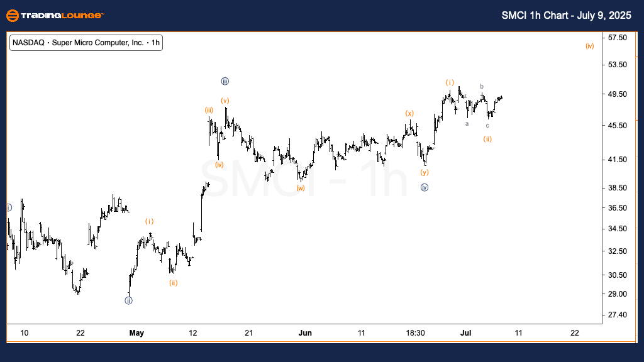644x362 pixels.
Task: Click the TradingLounge logo icon
Action: pyautogui.click(x=11, y=16)
